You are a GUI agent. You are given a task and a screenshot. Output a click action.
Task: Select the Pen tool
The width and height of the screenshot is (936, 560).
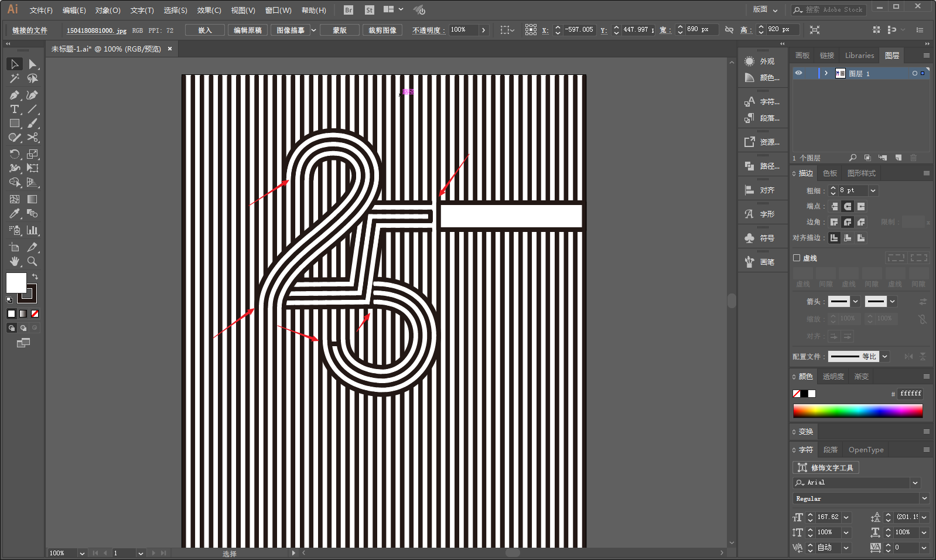pyautogui.click(x=15, y=95)
